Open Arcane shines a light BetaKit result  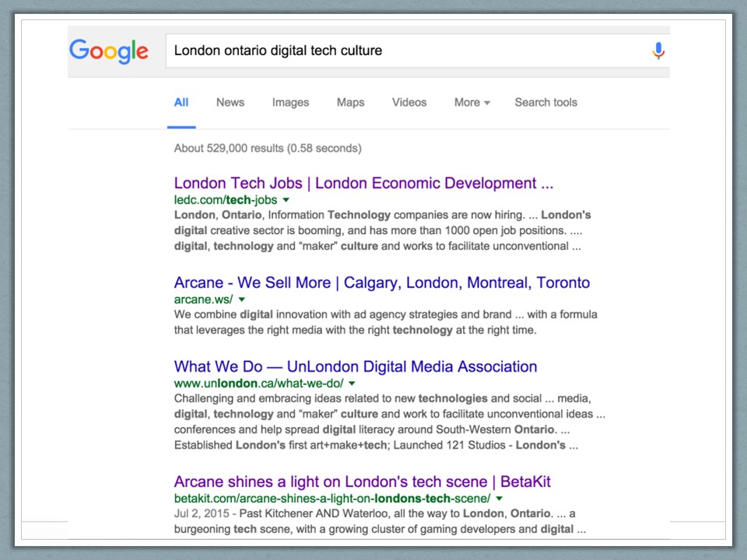point(362,481)
